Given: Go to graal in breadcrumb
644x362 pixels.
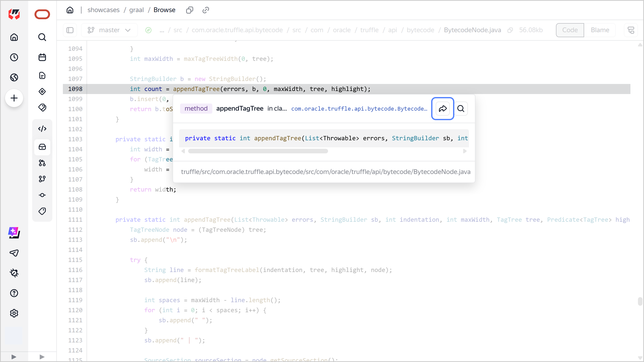Looking at the screenshot, I should (136, 10).
